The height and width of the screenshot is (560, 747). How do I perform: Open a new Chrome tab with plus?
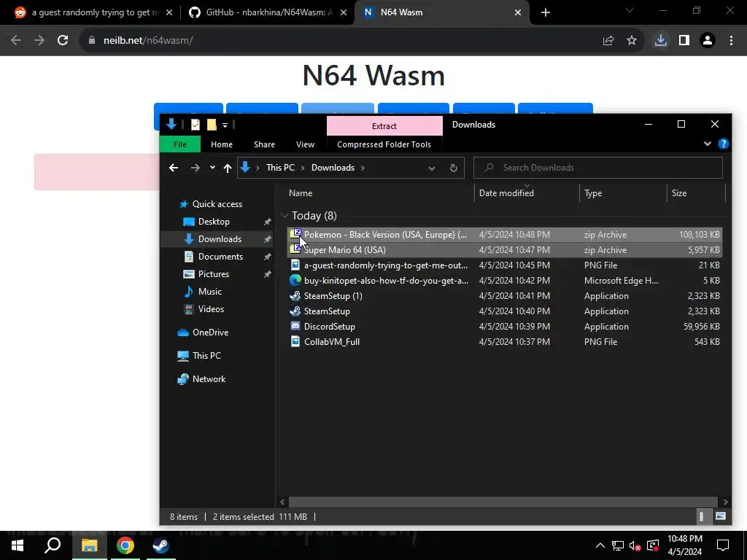[546, 12]
